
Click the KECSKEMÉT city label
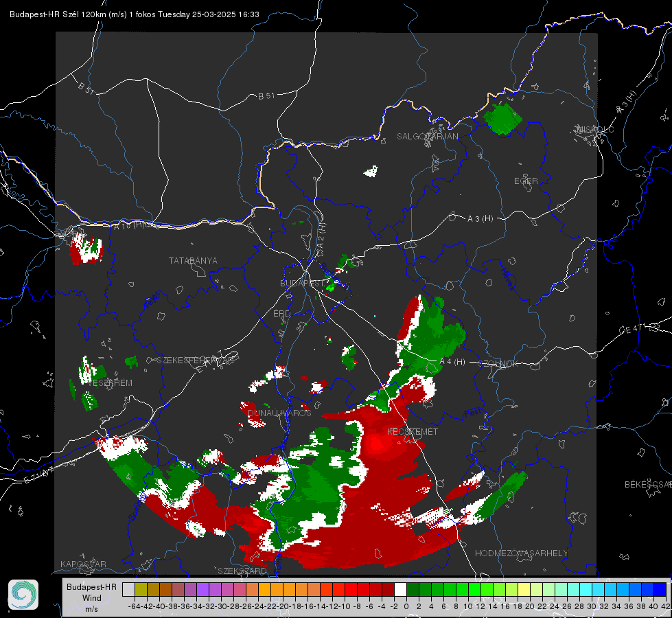click(413, 431)
